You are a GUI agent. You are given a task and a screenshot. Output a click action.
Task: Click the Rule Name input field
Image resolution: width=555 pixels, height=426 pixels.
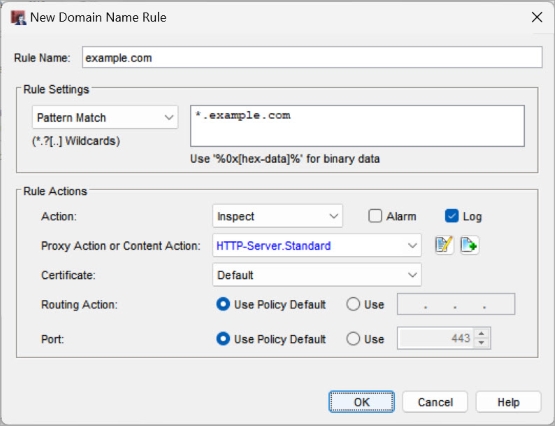click(312, 57)
